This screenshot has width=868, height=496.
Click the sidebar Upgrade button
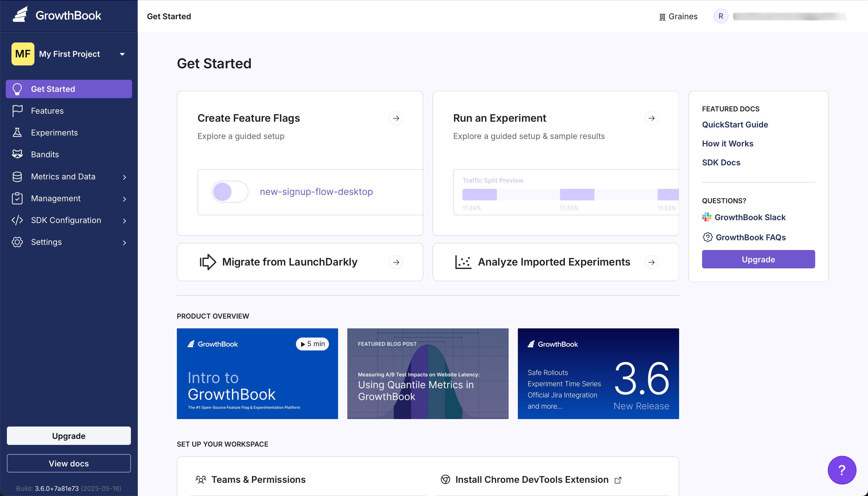tap(69, 436)
